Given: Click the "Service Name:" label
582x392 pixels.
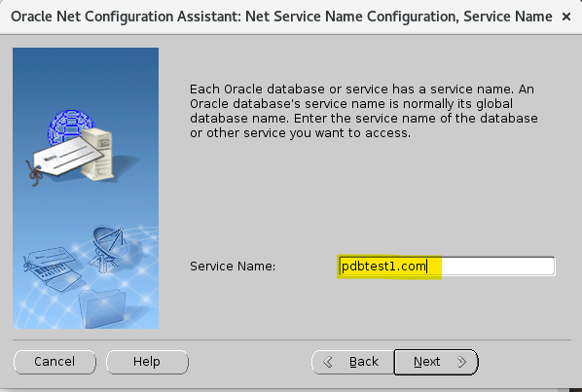Looking at the screenshot, I should tap(233, 267).
